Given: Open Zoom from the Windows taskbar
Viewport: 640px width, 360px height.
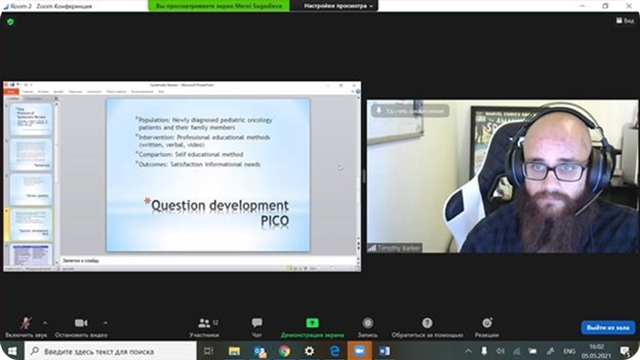Looking at the screenshot, I should (360, 351).
